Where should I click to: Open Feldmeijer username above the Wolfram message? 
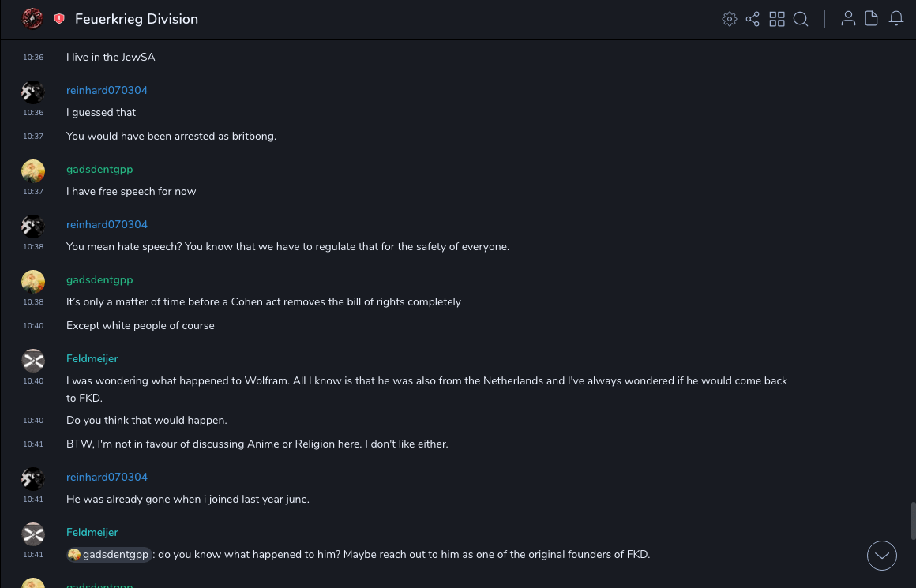(x=92, y=359)
